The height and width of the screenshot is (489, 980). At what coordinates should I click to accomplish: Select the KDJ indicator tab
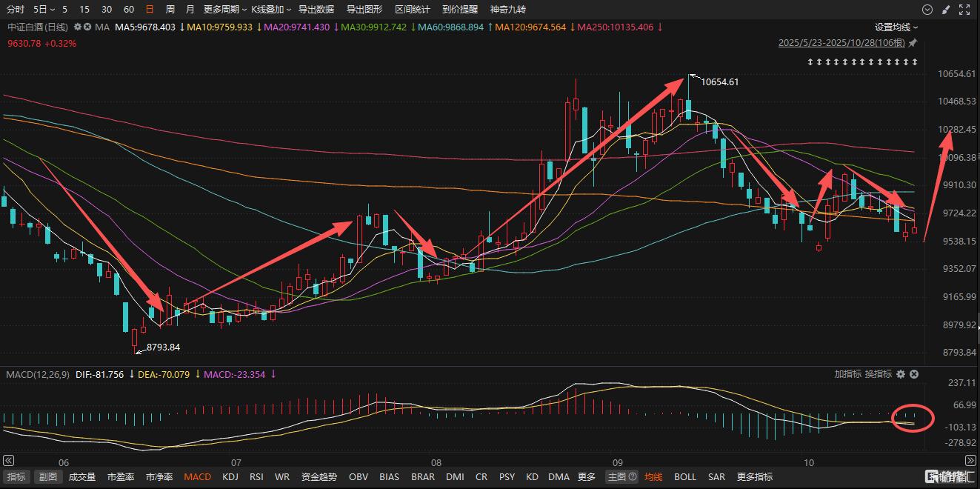pos(230,477)
